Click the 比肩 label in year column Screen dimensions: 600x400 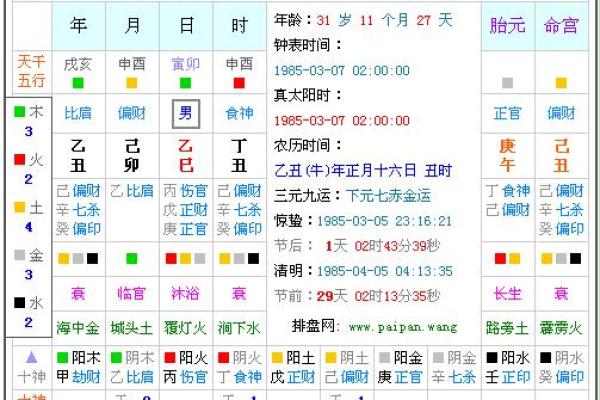point(78,113)
